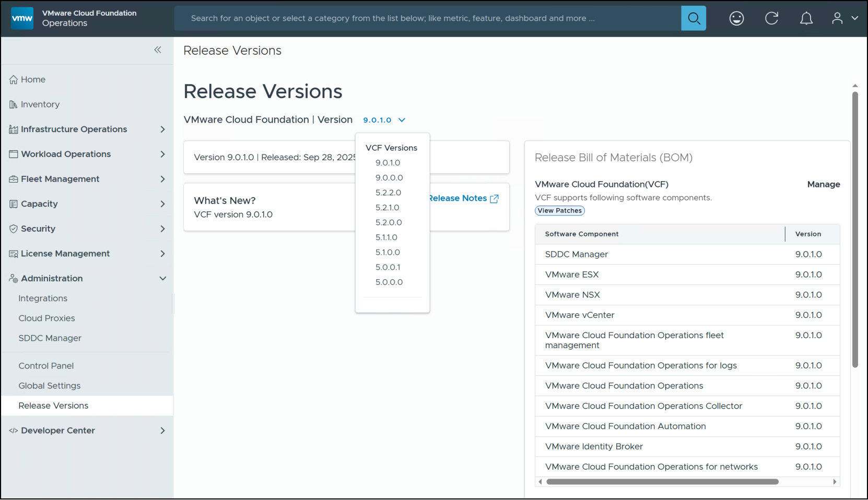This screenshot has width=868, height=500.
Task: Expand the Security section
Action: click(x=87, y=229)
